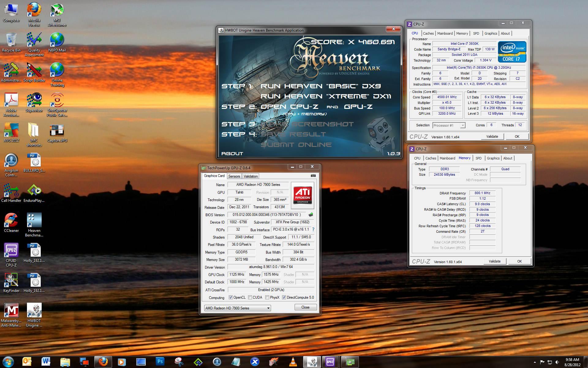The image size is (588, 368).
Task: Click the GPU-Z screenshot camera icon
Action: tap(313, 176)
